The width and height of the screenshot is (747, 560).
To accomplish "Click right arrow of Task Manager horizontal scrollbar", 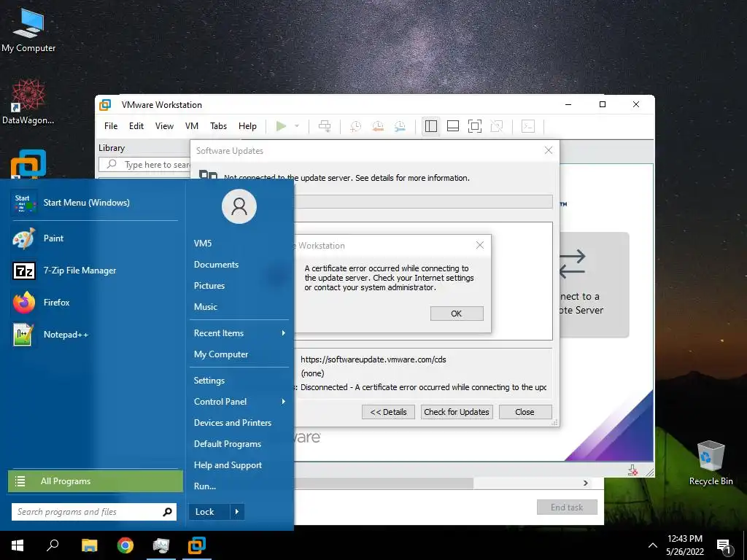I will click(x=586, y=483).
